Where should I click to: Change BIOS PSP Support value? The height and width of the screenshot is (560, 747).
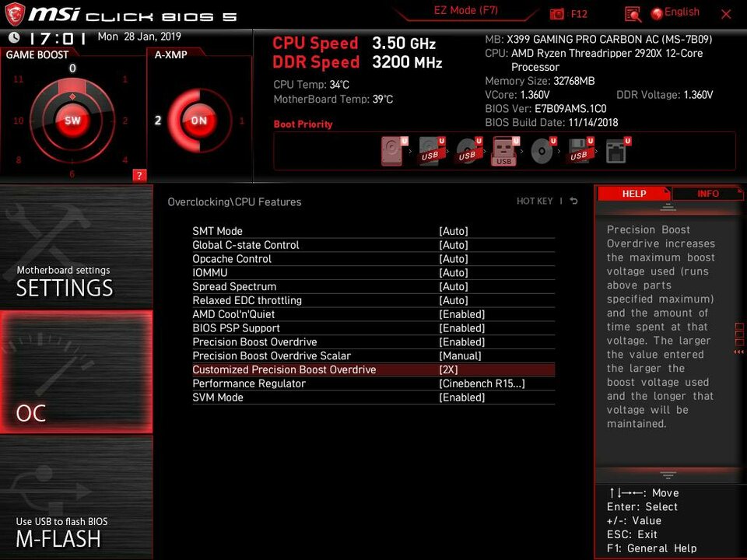pos(461,327)
